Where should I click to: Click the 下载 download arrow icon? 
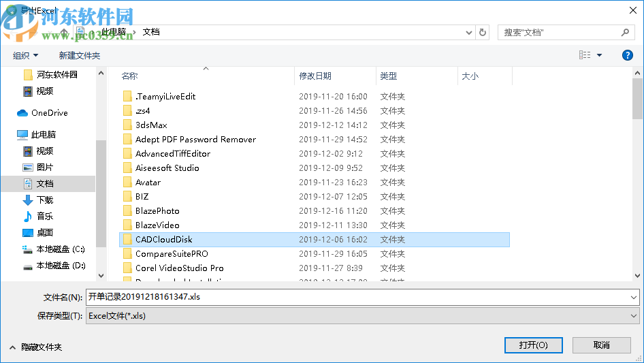pyautogui.click(x=27, y=200)
